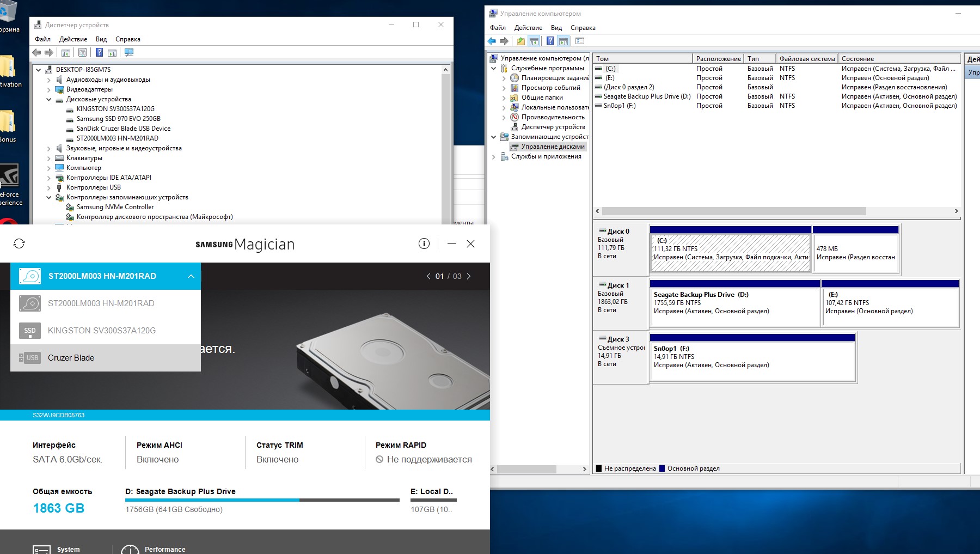The width and height of the screenshot is (980, 554).
Task: Click the Планировщик заданий clock icon
Action: point(514,78)
